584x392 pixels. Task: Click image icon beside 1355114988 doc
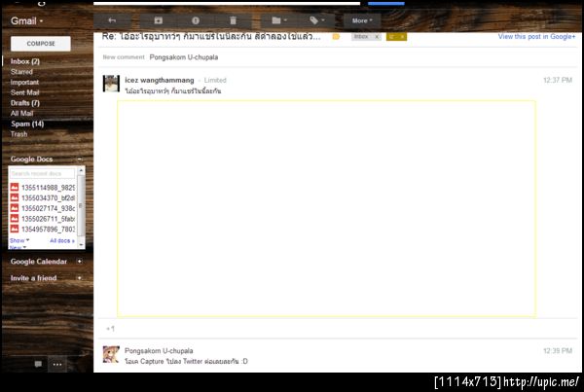[15, 187]
